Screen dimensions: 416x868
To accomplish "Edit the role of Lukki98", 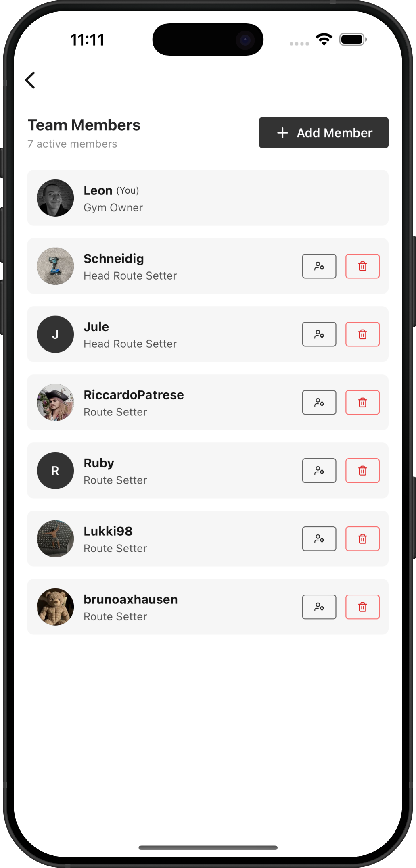I will 319,539.
